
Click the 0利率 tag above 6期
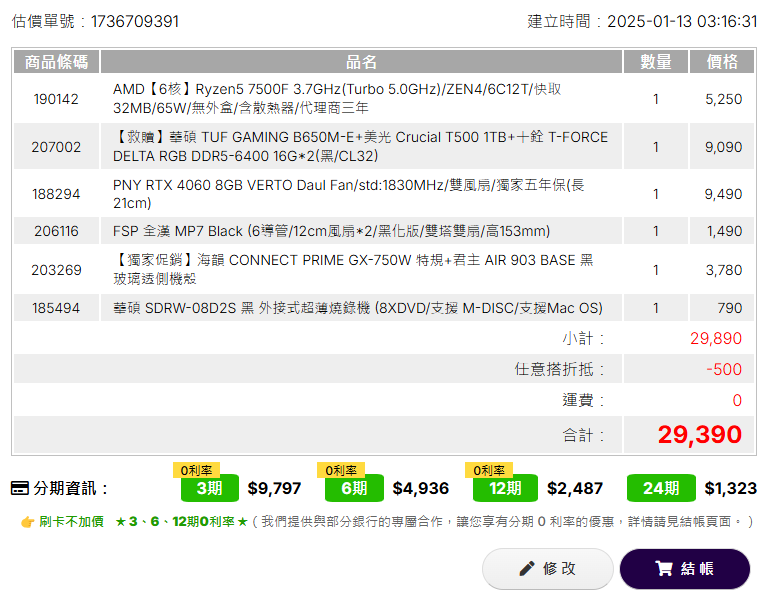[341, 470]
